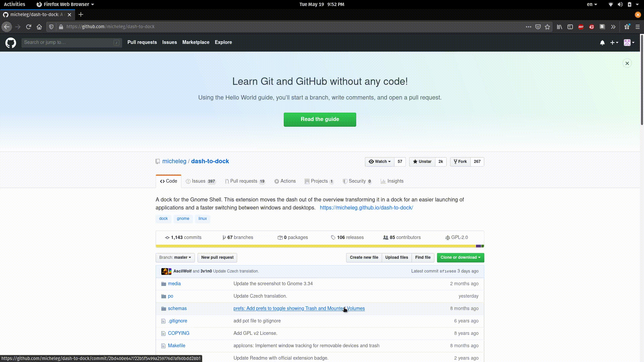Image resolution: width=644 pixels, height=362 pixels.
Task: Toggle the Firefox sidebar icon
Action: pos(570,27)
